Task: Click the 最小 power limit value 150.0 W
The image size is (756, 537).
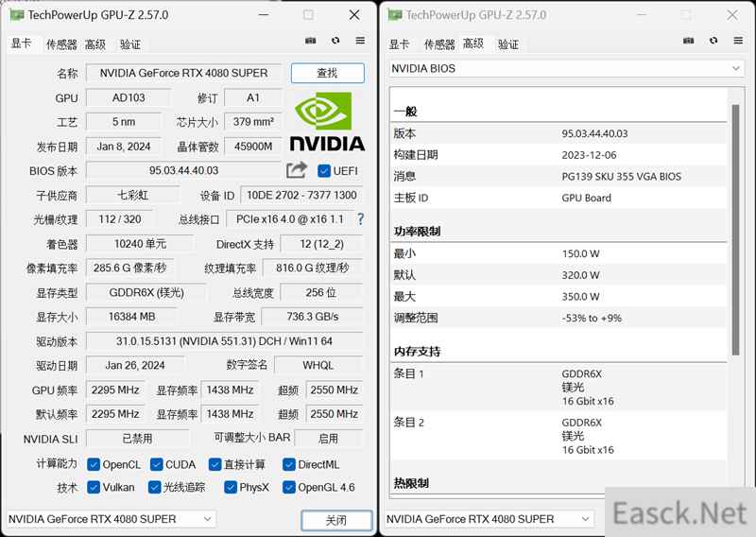Action: pyautogui.click(x=580, y=253)
